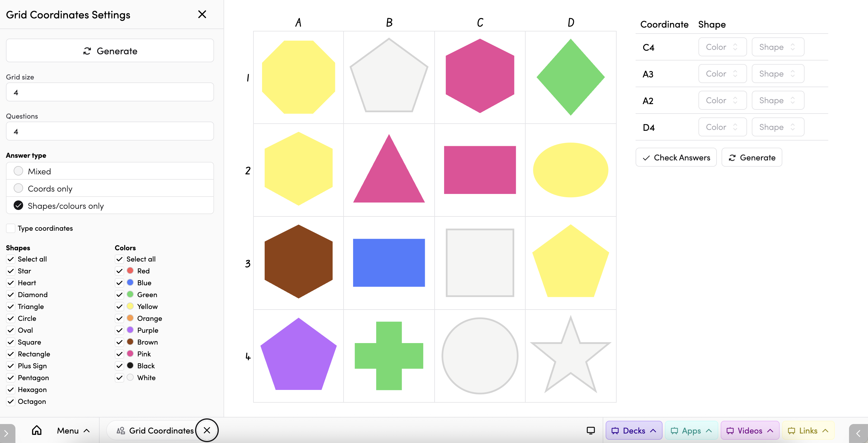Close the Grid Coordinates tab with X
The width and height of the screenshot is (868, 443).
pos(207,430)
